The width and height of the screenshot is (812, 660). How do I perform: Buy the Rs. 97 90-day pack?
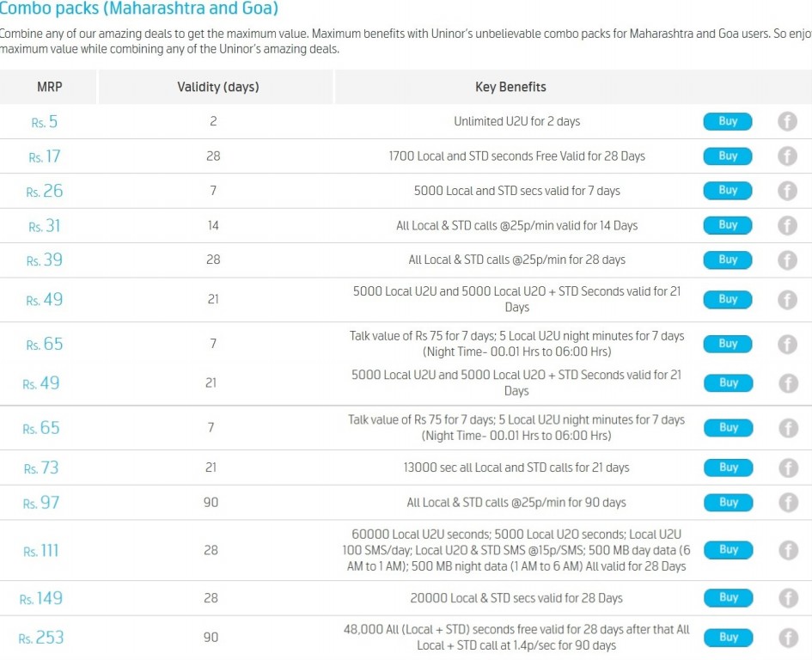pos(728,503)
